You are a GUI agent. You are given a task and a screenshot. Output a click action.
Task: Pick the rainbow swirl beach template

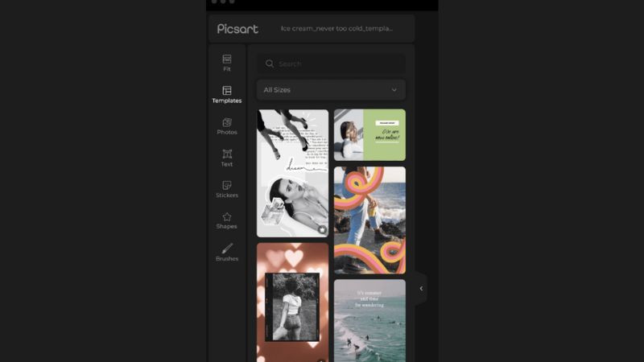pyautogui.click(x=369, y=220)
